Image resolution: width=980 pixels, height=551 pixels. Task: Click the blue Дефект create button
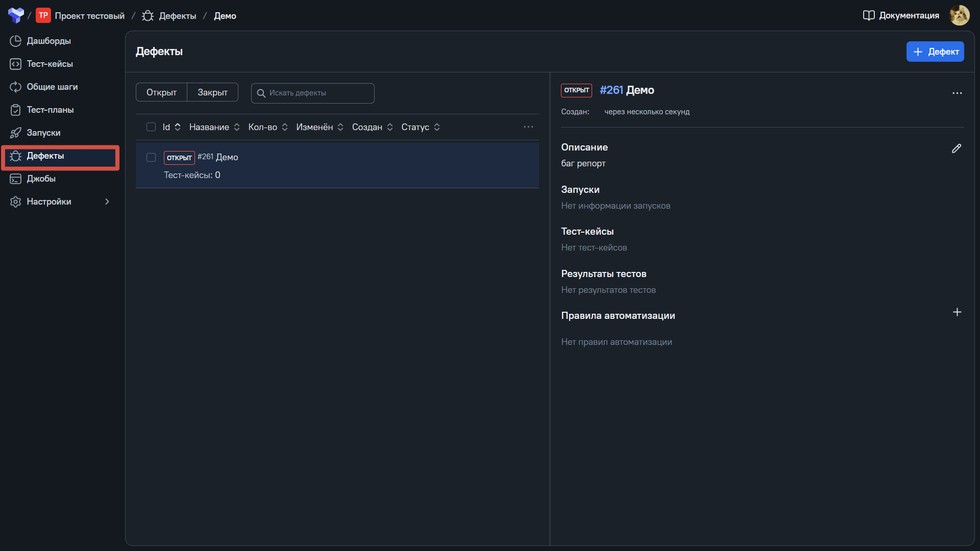pos(935,52)
